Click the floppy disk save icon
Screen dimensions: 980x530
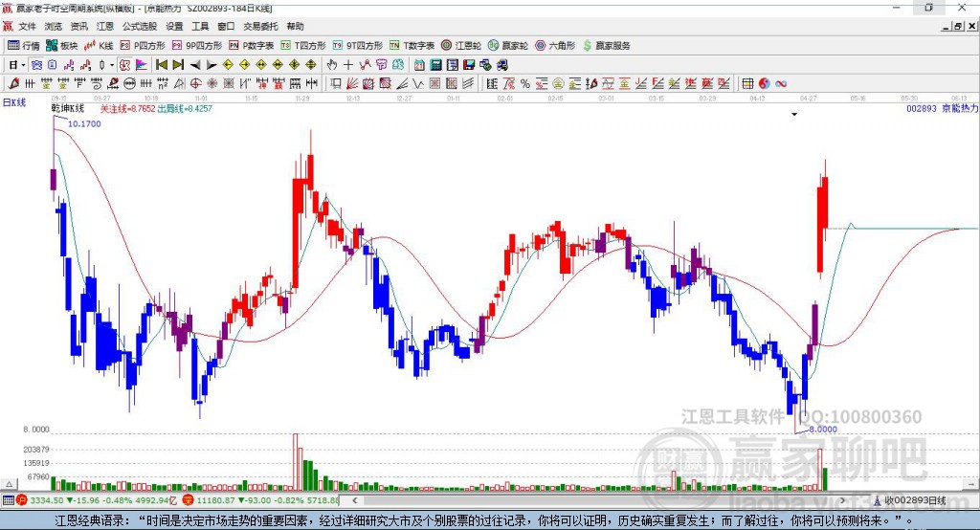point(469,65)
